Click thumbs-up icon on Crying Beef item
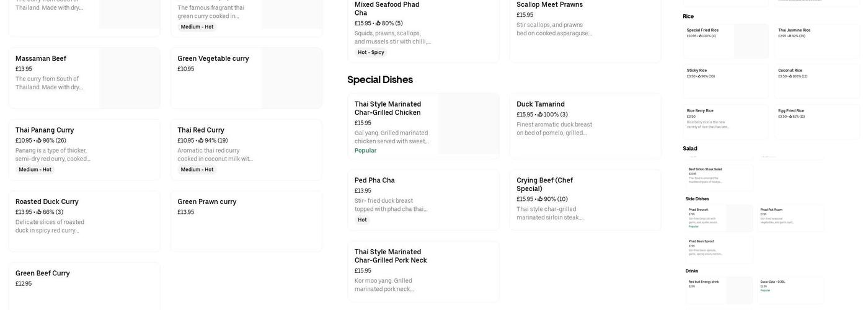 tap(541, 199)
